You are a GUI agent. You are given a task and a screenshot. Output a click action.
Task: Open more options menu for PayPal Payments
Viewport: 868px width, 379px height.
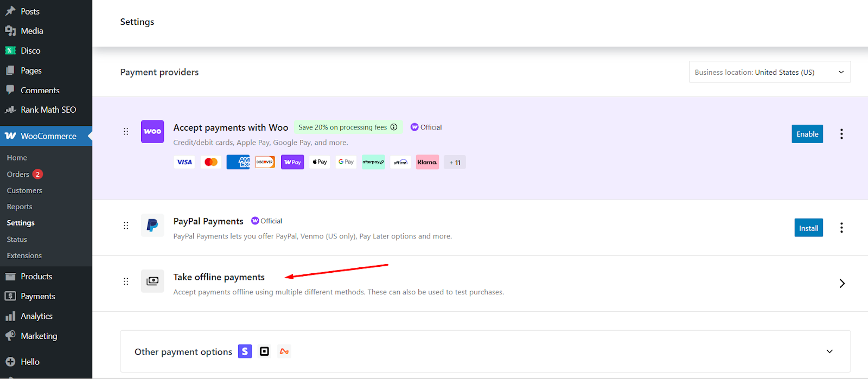point(841,228)
